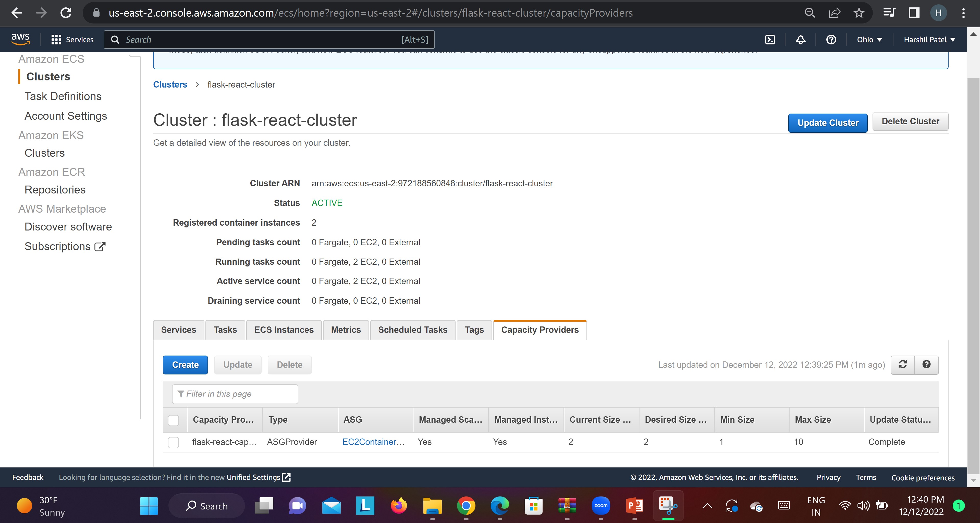Click the AWS help question mark icon
The image size is (980, 523).
tap(831, 40)
